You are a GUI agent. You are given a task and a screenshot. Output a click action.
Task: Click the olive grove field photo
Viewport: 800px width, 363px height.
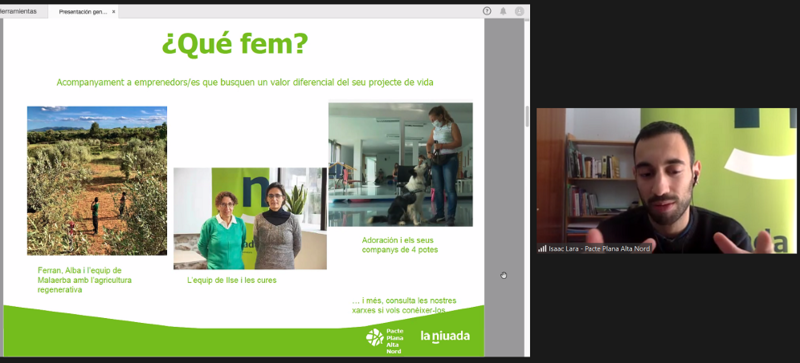point(97,181)
